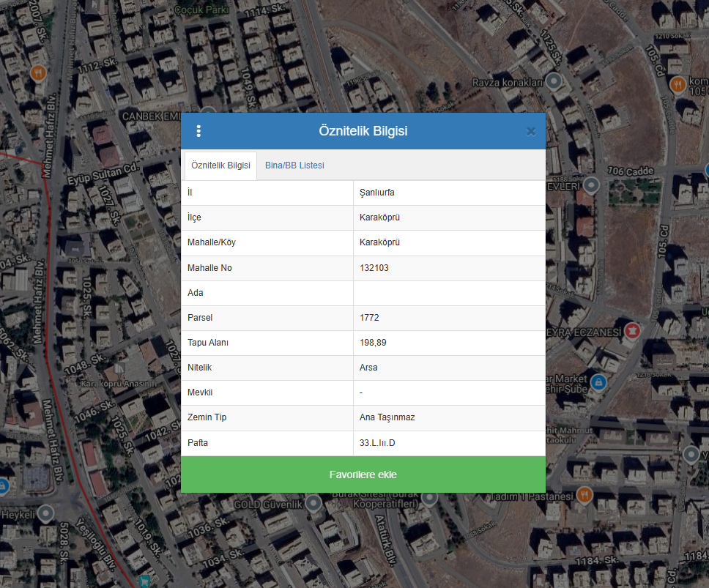Click the blue shopping bag market marker
This screenshot has width=709, height=588.
[x=598, y=382]
